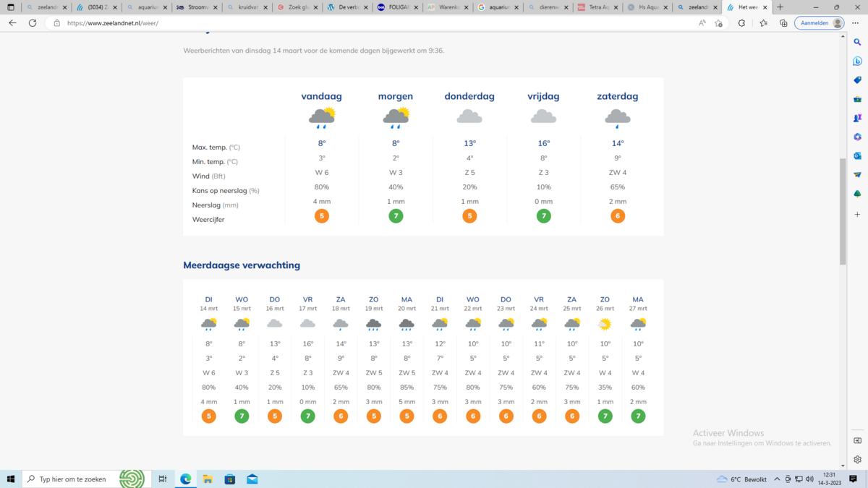The width and height of the screenshot is (868, 488).
Task: Open Favorites list icon in toolbar
Action: (x=763, y=23)
